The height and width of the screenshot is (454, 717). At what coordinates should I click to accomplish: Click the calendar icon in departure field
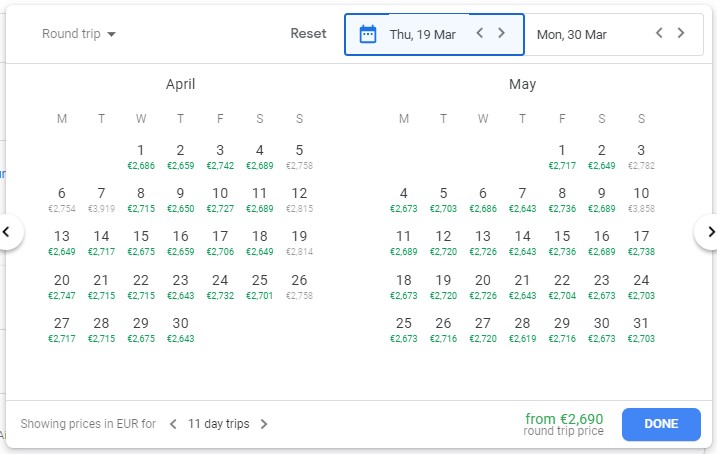coord(368,34)
